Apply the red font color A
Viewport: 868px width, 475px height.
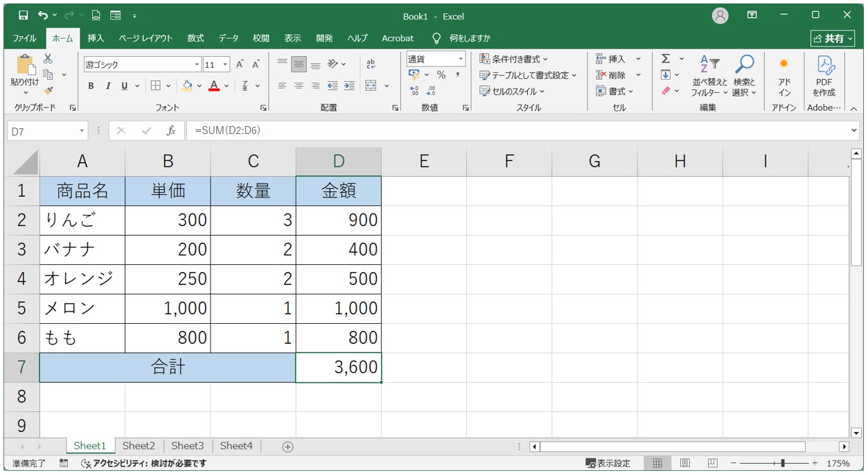point(214,86)
